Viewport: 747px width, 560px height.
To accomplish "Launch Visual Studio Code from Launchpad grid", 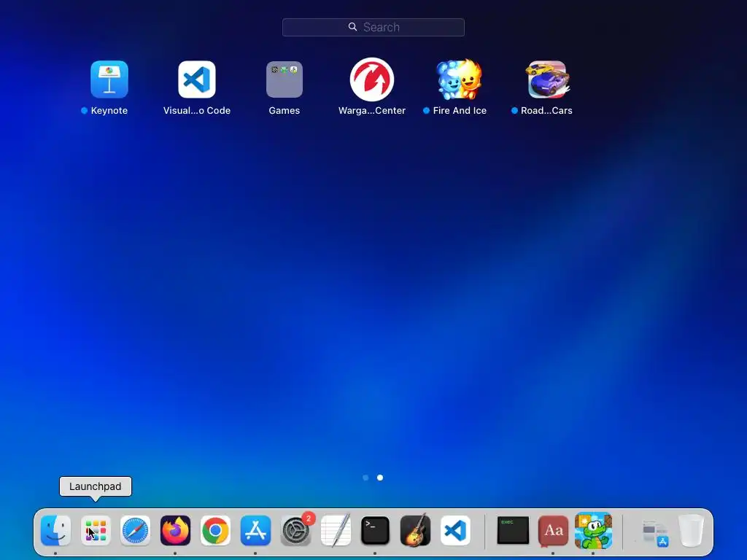I will click(197, 79).
